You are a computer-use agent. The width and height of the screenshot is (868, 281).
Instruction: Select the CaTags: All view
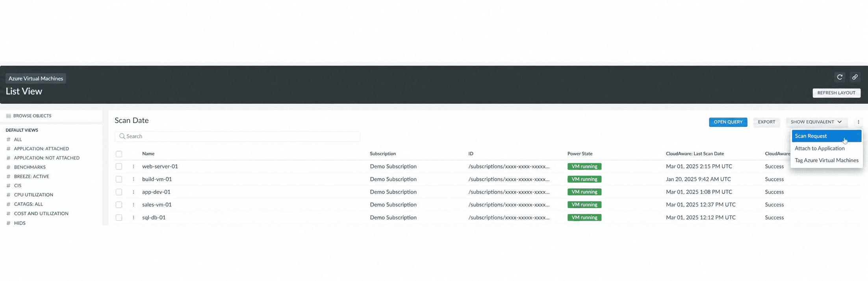[x=28, y=204]
